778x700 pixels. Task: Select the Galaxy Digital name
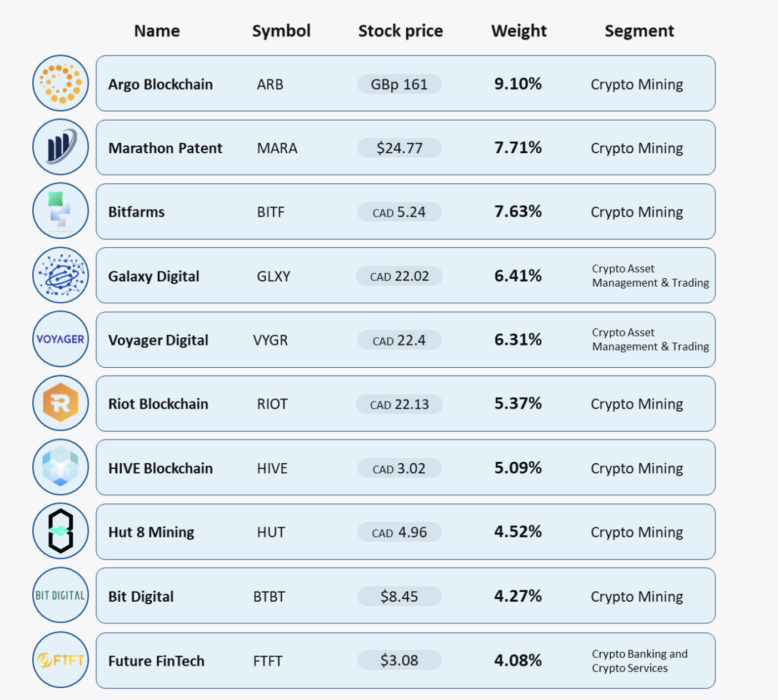[154, 276]
